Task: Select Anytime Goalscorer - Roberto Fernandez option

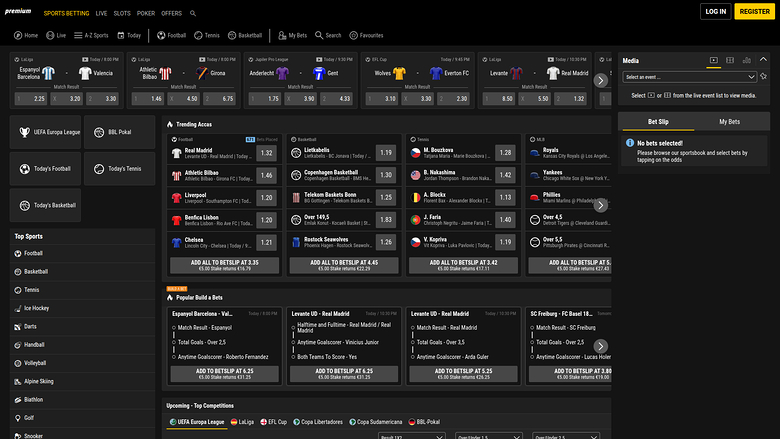Action: coord(174,357)
